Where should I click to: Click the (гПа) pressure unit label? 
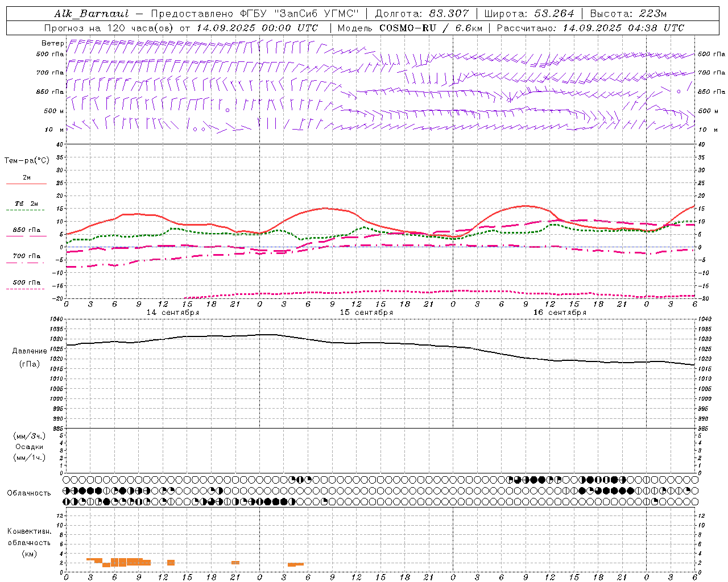point(30,364)
